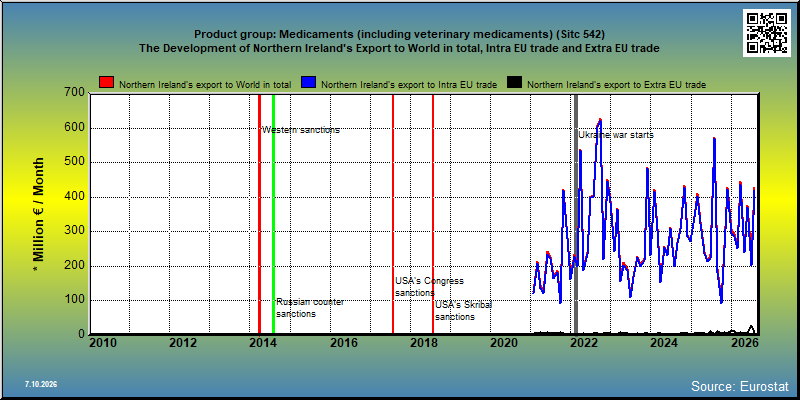Select legend text 'Northern Ireland's export to Extra EU trade'

pyautogui.click(x=616, y=85)
